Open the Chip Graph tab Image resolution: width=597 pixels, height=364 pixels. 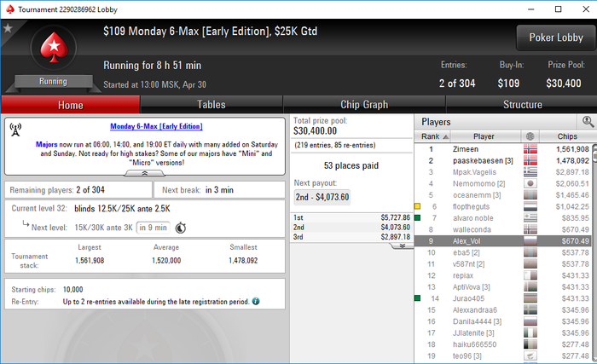click(x=364, y=105)
